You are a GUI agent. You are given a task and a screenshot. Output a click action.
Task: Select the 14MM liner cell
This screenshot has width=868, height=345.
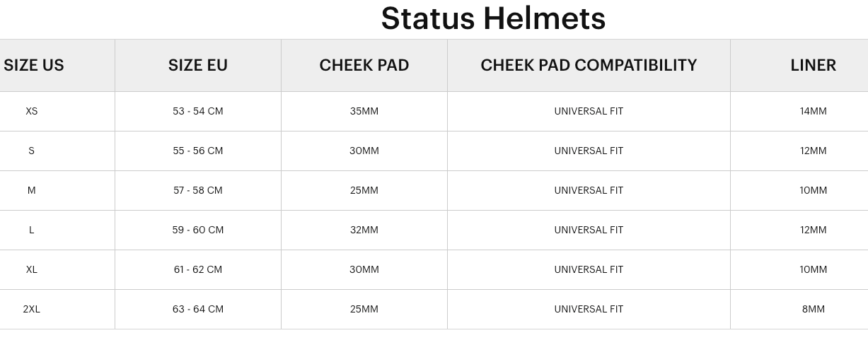pos(813,111)
